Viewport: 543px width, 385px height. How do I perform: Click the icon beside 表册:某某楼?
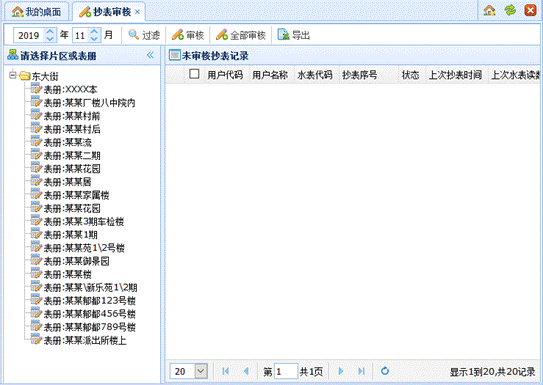coord(36,273)
